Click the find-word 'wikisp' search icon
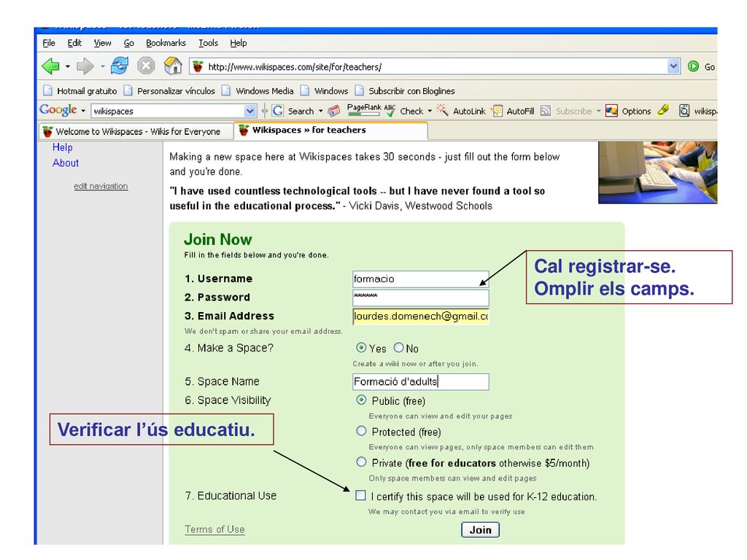The height and width of the screenshot is (560, 747). (x=684, y=111)
